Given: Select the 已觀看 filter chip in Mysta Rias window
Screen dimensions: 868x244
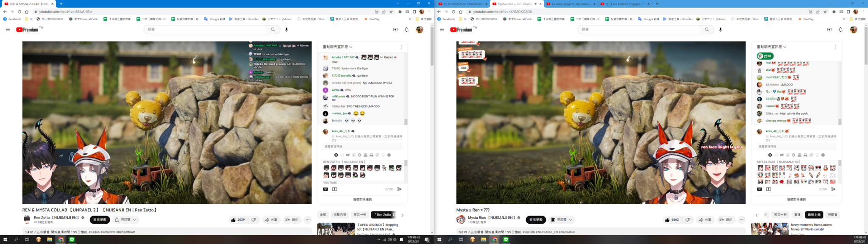Looking at the screenshot, I should [x=832, y=215].
